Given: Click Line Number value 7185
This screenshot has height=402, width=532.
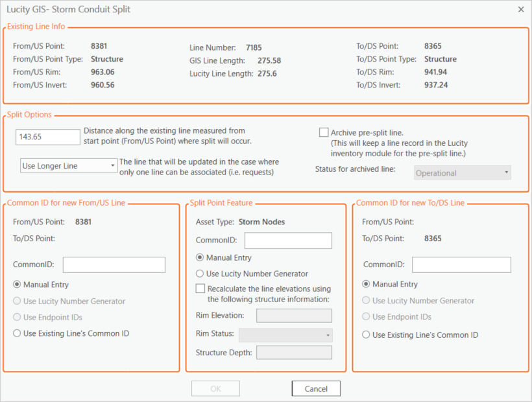Looking at the screenshot, I should pos(254,47).
